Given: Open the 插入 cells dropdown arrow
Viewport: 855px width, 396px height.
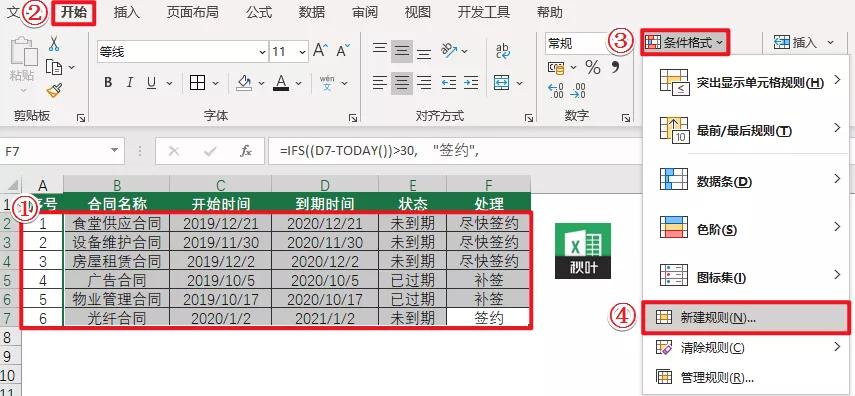Looking at the screenshot, I should click(830, 42).
